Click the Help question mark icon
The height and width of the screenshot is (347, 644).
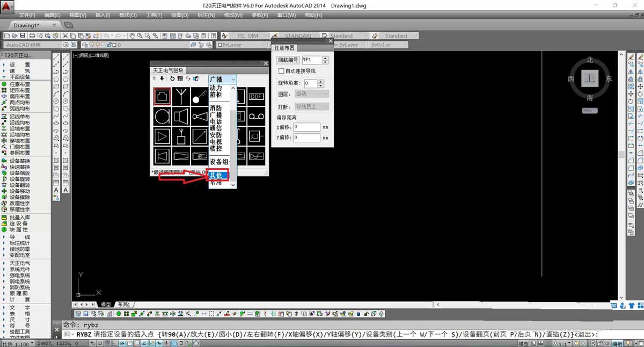pyautogui.click(x=214, y=36)
